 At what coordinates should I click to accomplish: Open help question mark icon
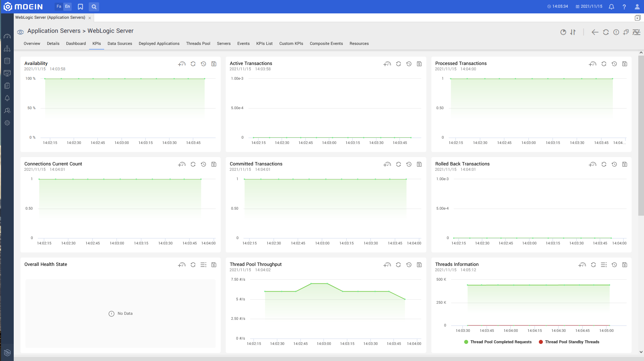pos(624,7)
